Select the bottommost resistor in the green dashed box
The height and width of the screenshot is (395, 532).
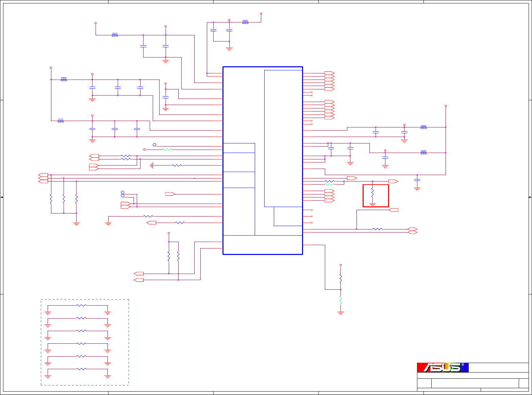(81, 369)
